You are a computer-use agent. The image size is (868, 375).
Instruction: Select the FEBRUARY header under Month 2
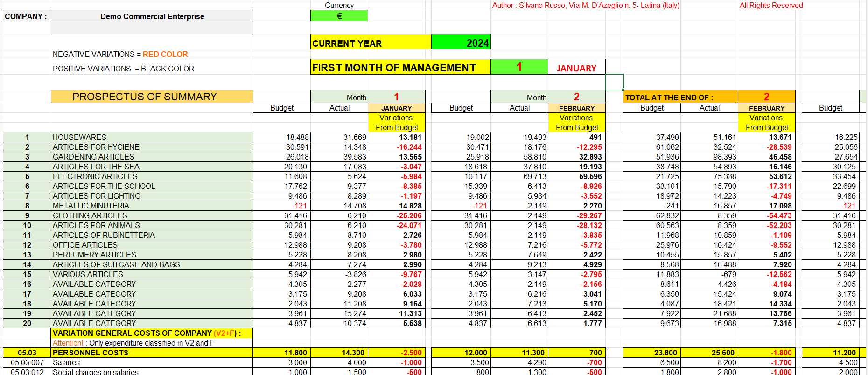pyautogui.click(x=577, y=108)
